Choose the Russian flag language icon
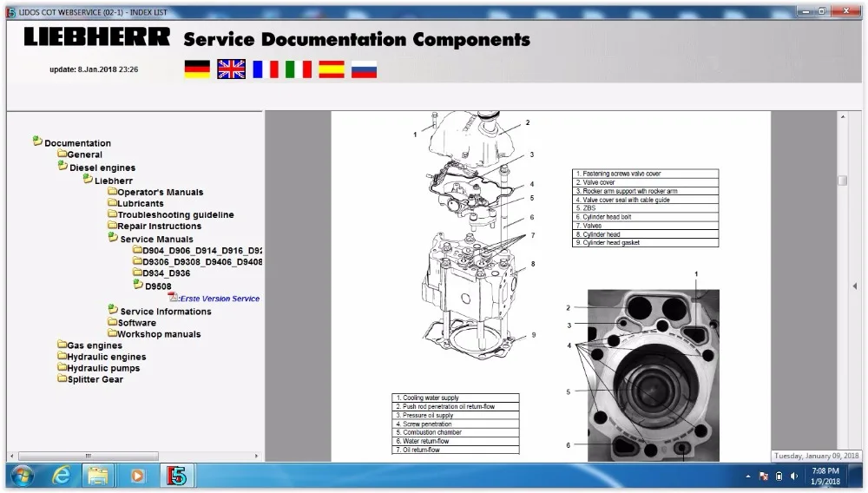Viewport: 868px width, 493px height. [x=364, y=69]
